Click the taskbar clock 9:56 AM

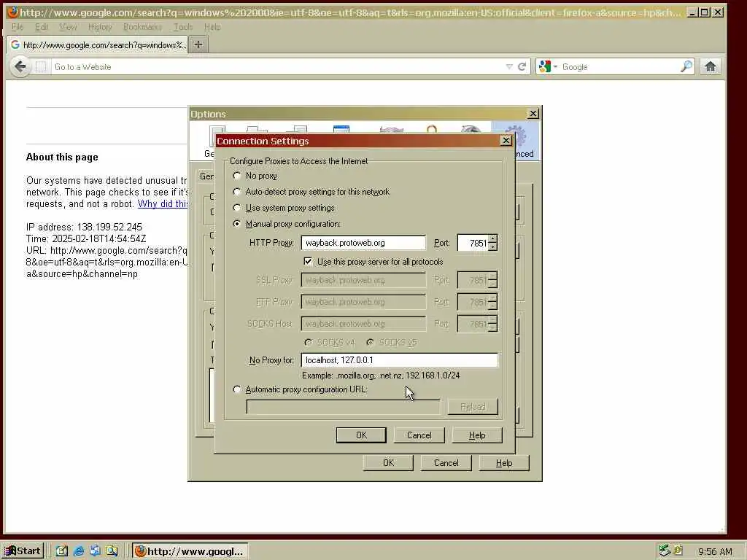pos(715,551)
